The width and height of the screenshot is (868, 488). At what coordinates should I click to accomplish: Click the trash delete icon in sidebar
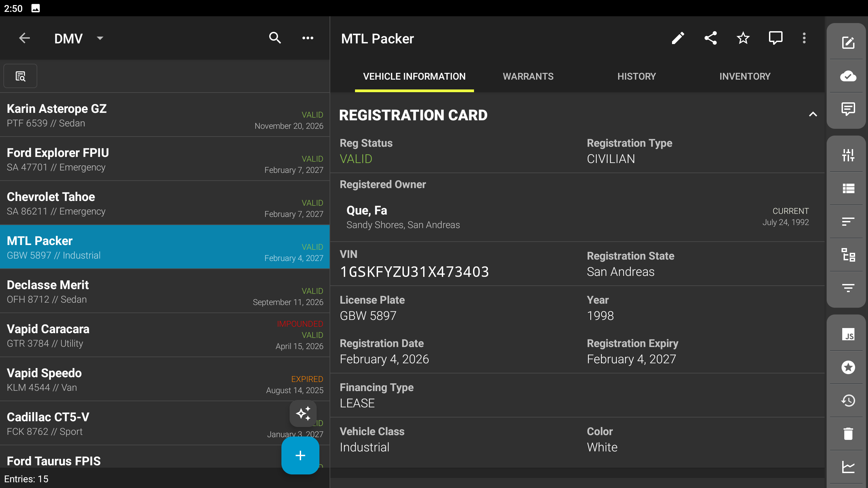[x=848, y=434]
